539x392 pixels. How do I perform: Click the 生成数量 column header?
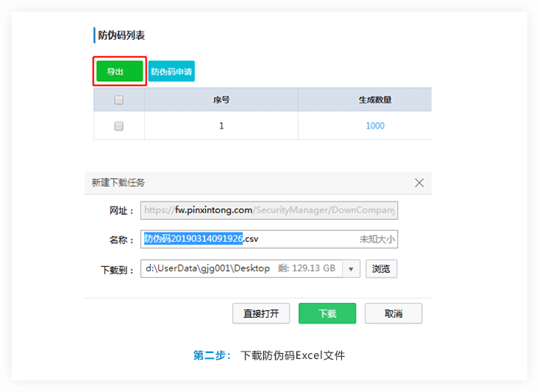click(365, 100)
